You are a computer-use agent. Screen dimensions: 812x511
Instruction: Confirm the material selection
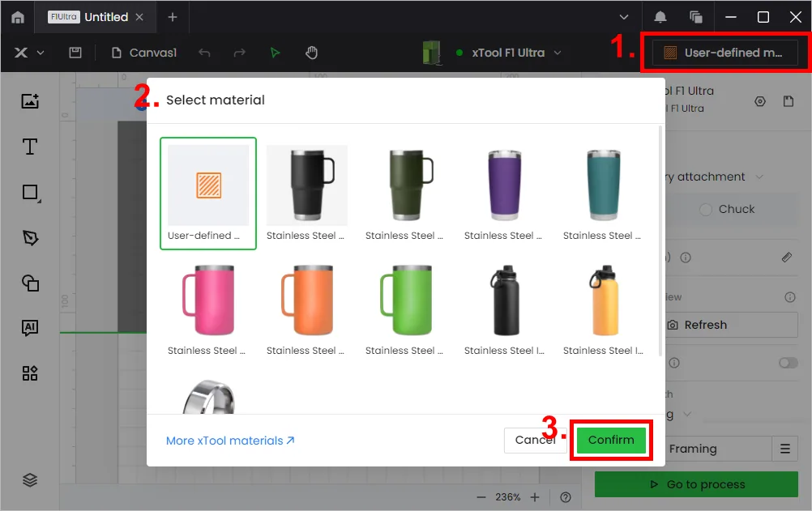pyautogui.click(x=611, y=440)
